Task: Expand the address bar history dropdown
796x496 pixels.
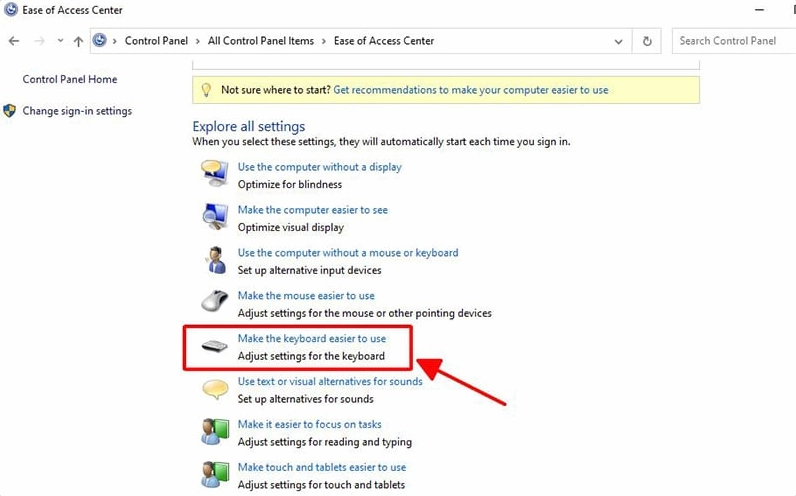Action: (x=618, y=41)
